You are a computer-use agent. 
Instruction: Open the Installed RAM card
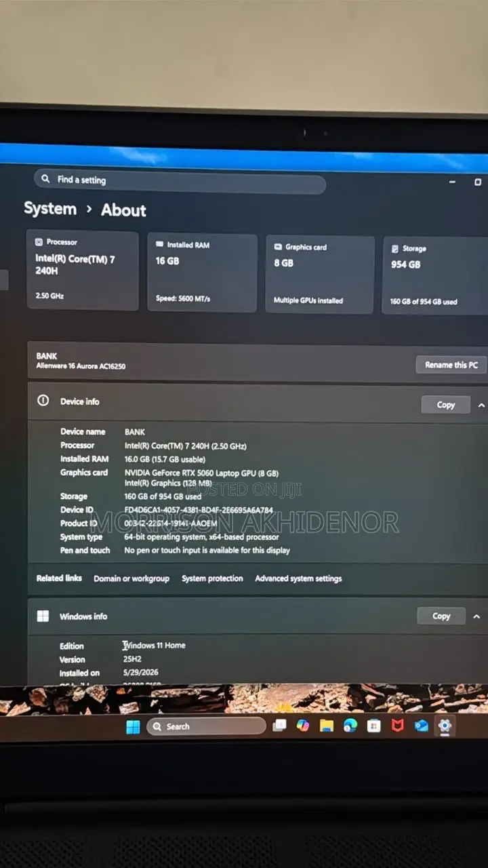[x=202, y=273]
